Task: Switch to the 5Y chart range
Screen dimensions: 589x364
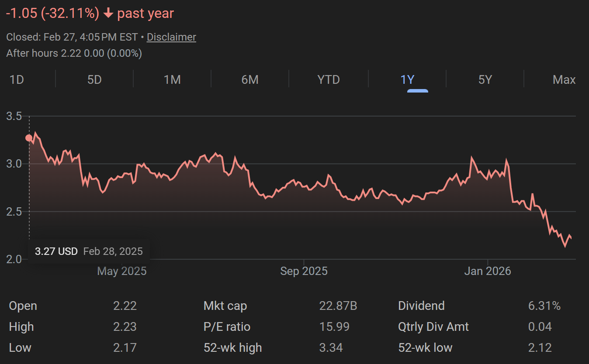Action: [485, 80]
